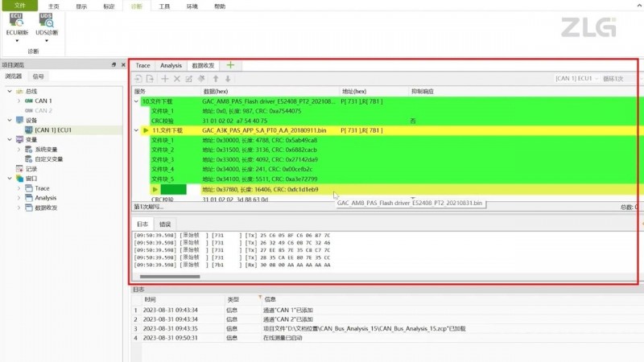This screenshot has height=362, width=644.
Task: Select the [CAN 1] ECU1 device in the tree
Action: (x=53, y=130)
